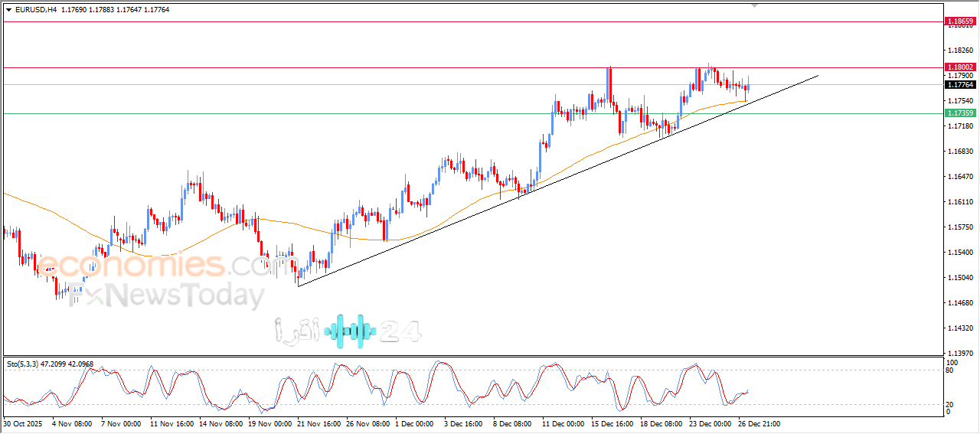
Task: Click the upper end of black trendline
Action: click(x=818, y=76)
